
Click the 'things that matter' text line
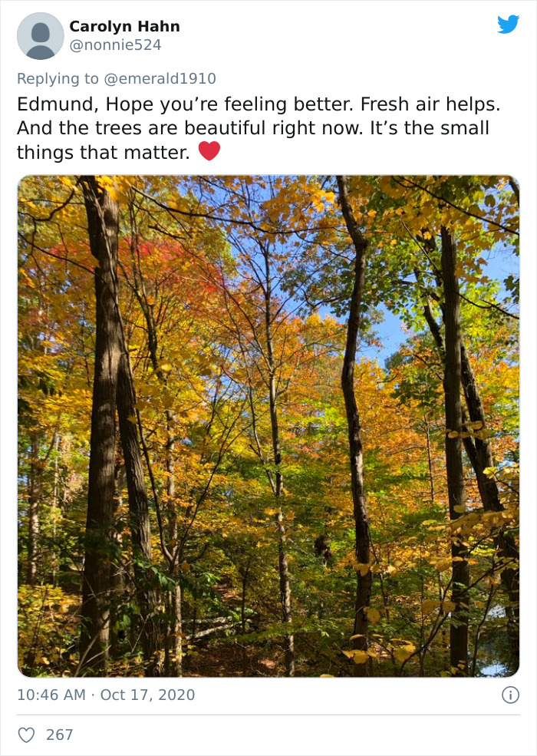(104, 153)
